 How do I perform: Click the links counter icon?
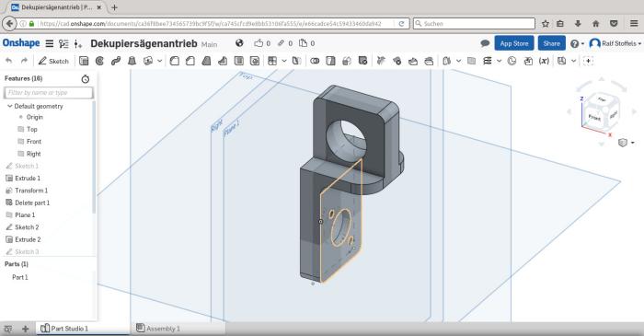[x=285, y=43]
